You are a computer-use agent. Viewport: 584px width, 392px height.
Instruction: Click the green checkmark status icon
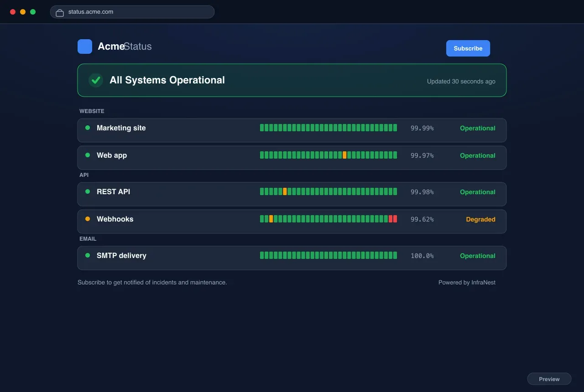click(x=96, y=80)
